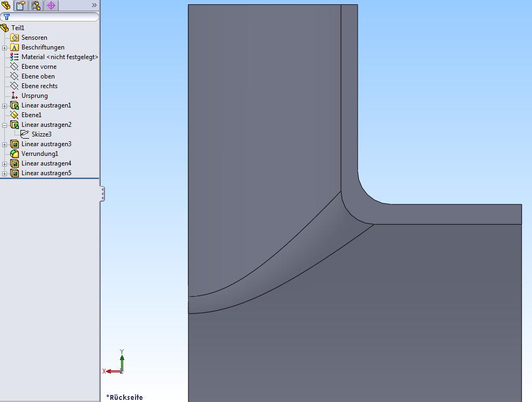Select Ebene vorne label
532x402 pixels.
39,67
